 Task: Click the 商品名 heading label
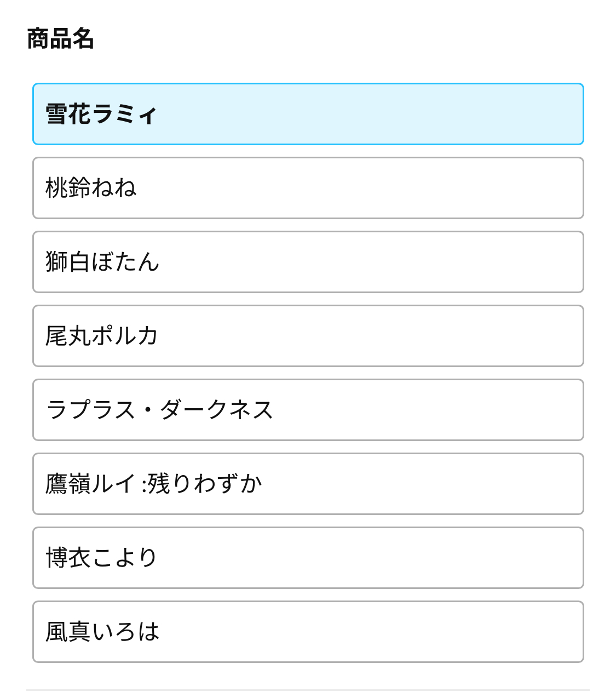[60, 39]
